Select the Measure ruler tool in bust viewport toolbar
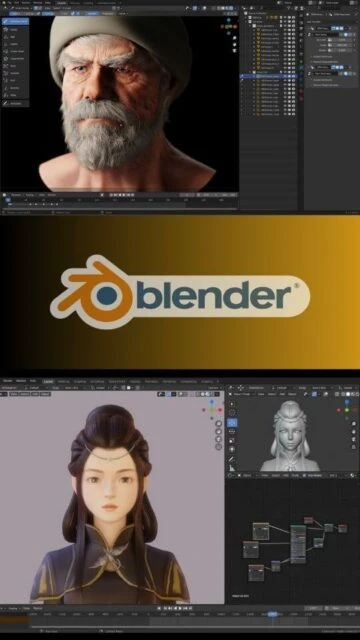This screenshot has height=640, width=360. (232, 468)
